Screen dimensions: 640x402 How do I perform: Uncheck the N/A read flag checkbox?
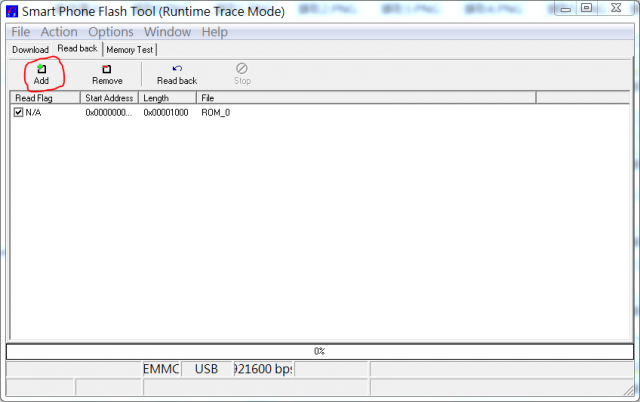tap(18, 112)
